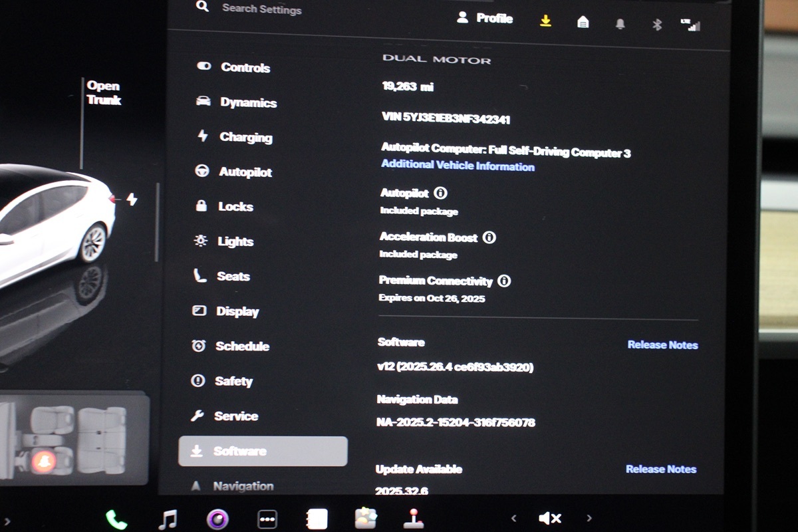
Task: Open the purple camera app
Action: 217,519
